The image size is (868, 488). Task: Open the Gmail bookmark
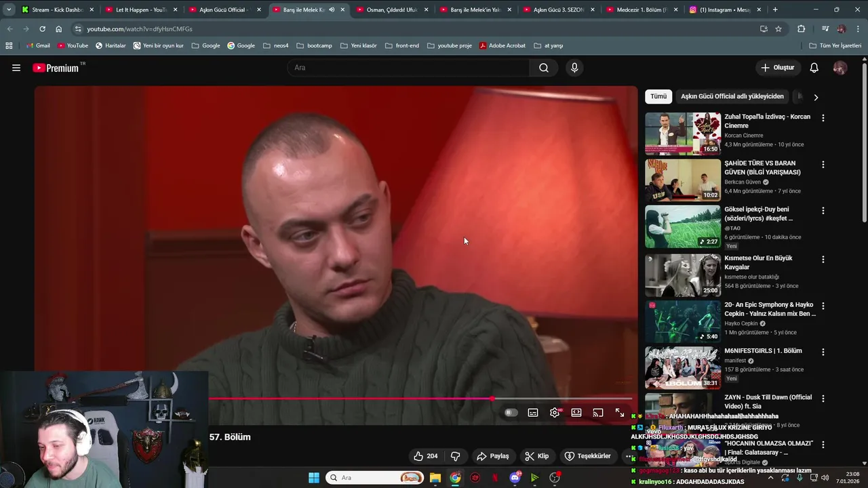38,45
